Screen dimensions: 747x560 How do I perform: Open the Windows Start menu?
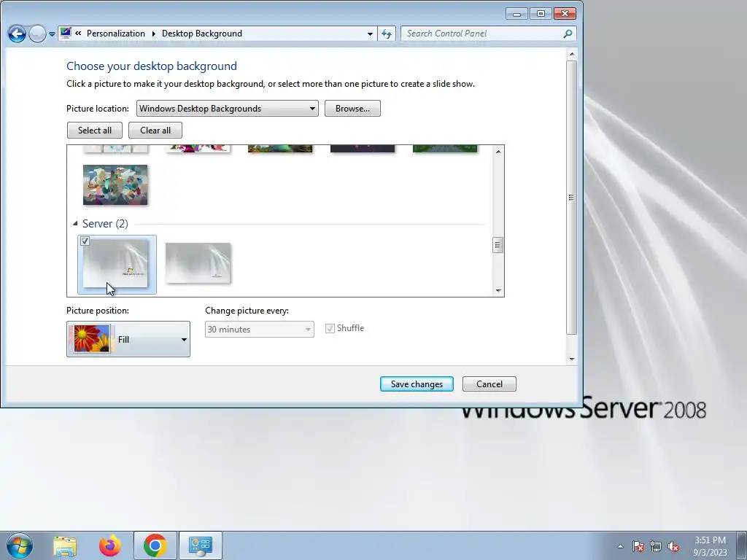pos(20,545)
